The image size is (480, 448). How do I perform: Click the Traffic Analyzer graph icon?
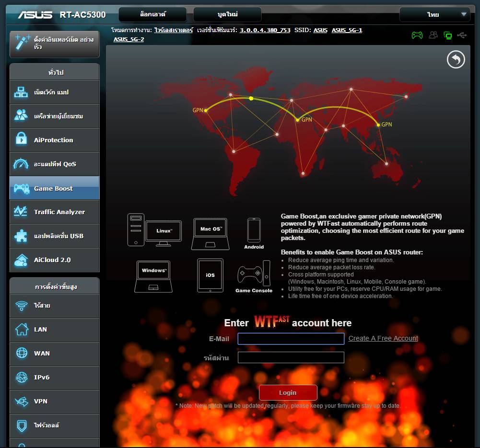point(21,211)
